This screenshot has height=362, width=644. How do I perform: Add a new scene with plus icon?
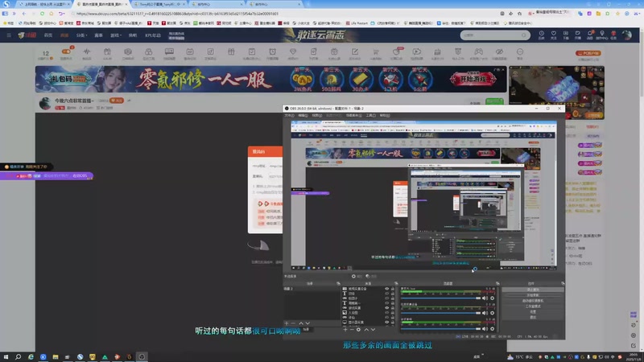(x=287, y=323)
